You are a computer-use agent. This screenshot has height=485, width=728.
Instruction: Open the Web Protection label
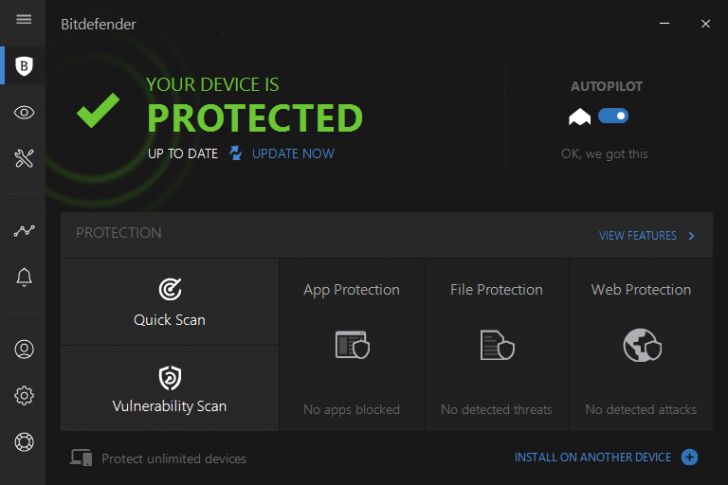click(x=641, y=290)
